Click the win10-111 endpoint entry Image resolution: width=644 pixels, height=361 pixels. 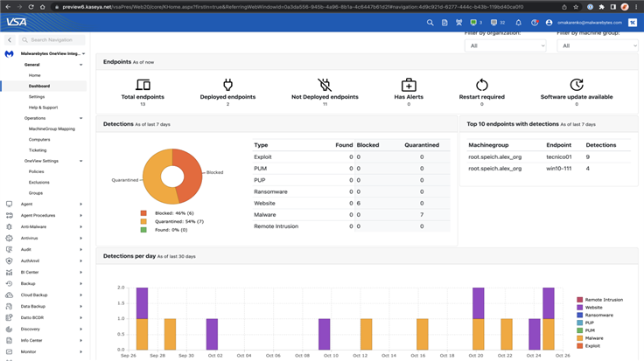pyautogui.click(x=558, y=168)
